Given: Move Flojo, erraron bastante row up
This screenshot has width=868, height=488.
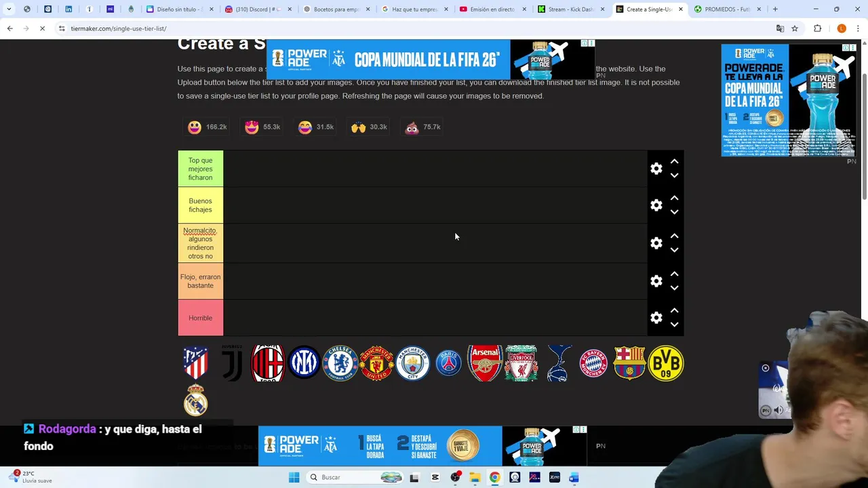Looking at the screenshot, I should pos(674,274).
